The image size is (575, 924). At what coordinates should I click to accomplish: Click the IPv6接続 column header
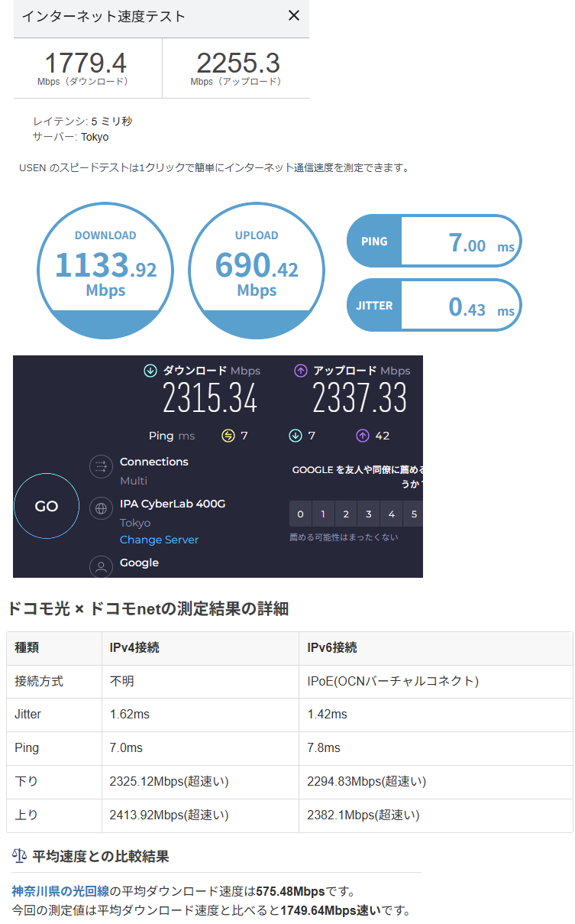(x=331, y=648)
